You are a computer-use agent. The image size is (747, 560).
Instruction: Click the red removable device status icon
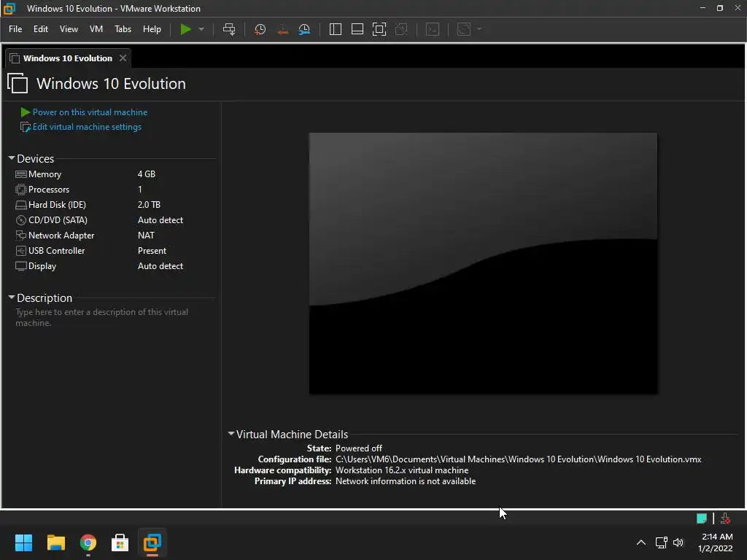click(726, 518)
